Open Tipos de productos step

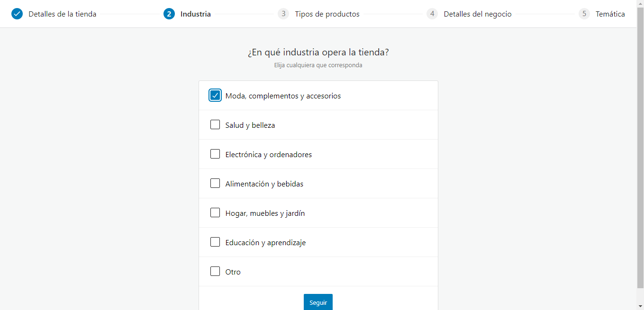pos(327,14)
